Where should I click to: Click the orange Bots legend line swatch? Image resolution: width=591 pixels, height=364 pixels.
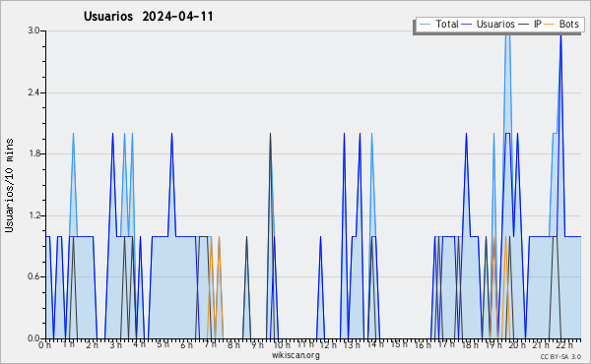tap(550, 25)
